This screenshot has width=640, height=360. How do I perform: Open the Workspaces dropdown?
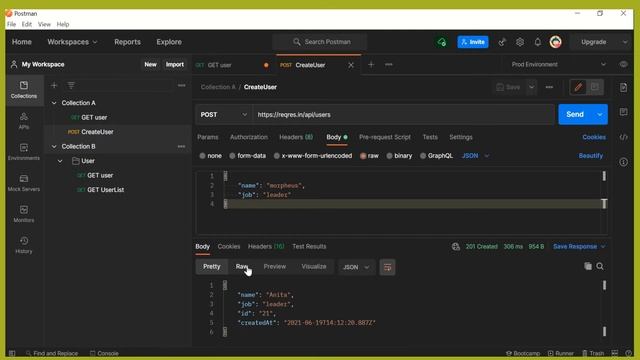(72, 42)
